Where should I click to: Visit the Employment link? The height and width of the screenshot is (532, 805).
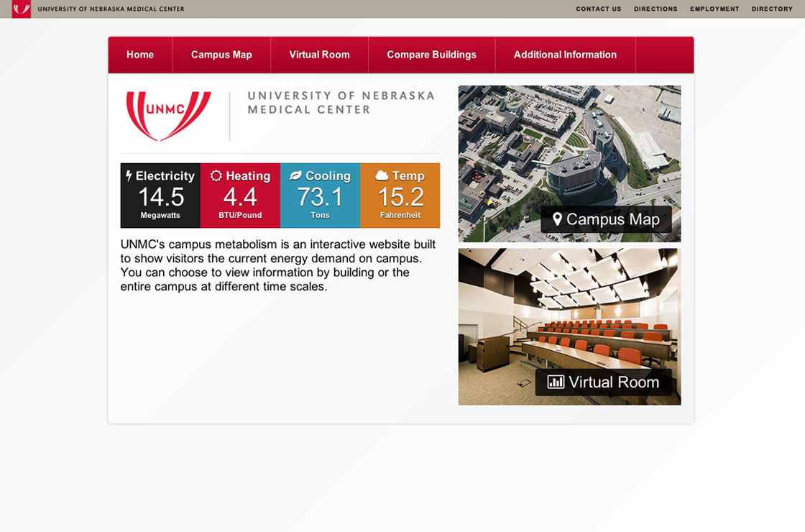coord(714,9)
